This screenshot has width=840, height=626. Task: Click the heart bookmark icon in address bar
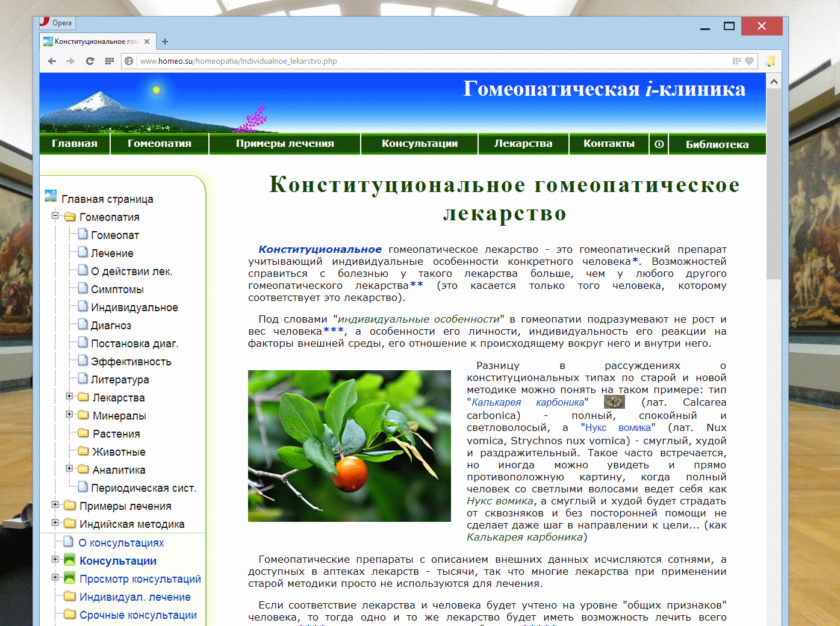(x=749, y=61)
